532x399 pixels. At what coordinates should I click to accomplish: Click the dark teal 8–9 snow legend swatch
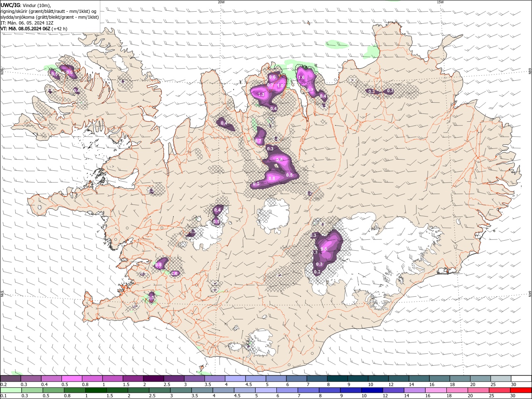pos(337,379)
